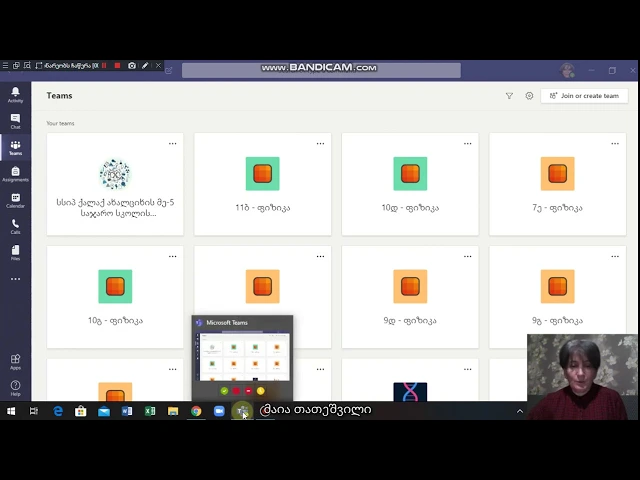The height and width of the screenshot is (480, 640).
Task: Select the Teams tab in the sidebar
Action: [x=15, y=148]
